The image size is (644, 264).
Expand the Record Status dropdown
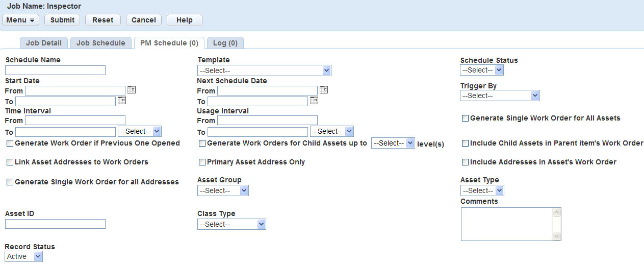(23, 256)
